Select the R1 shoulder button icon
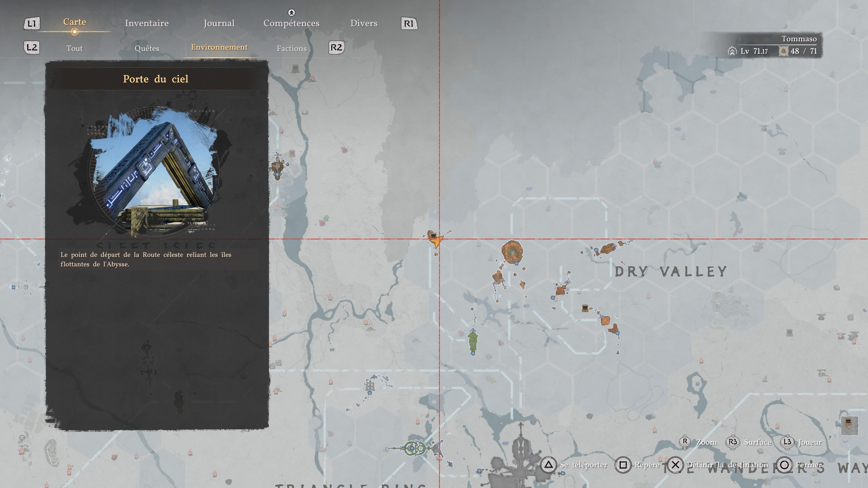 tap(409, 23)
